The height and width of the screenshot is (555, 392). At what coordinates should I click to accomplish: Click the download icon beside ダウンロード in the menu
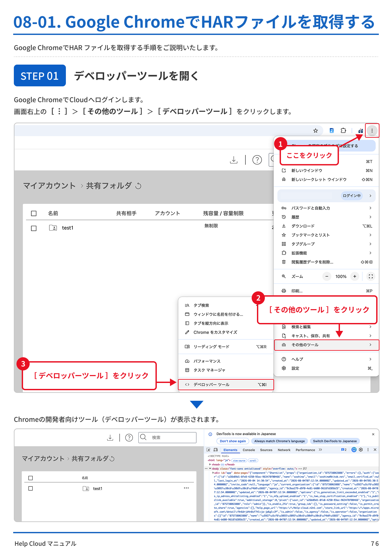(284, 226)
